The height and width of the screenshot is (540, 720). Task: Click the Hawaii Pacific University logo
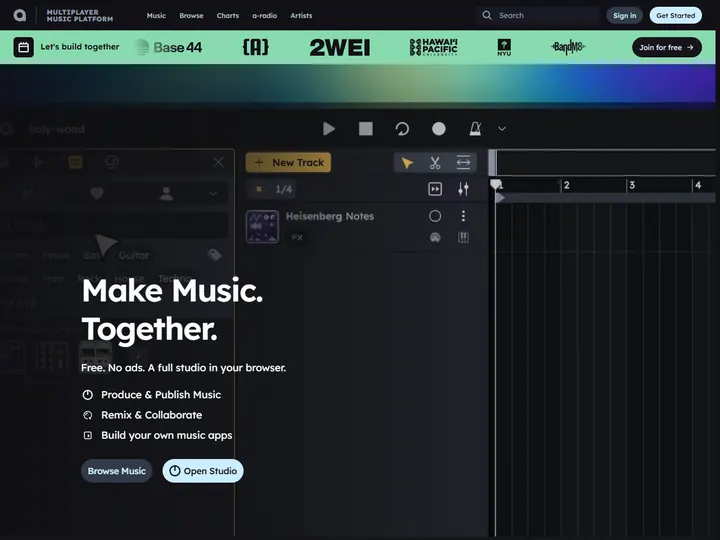click(x=433, y=47)
